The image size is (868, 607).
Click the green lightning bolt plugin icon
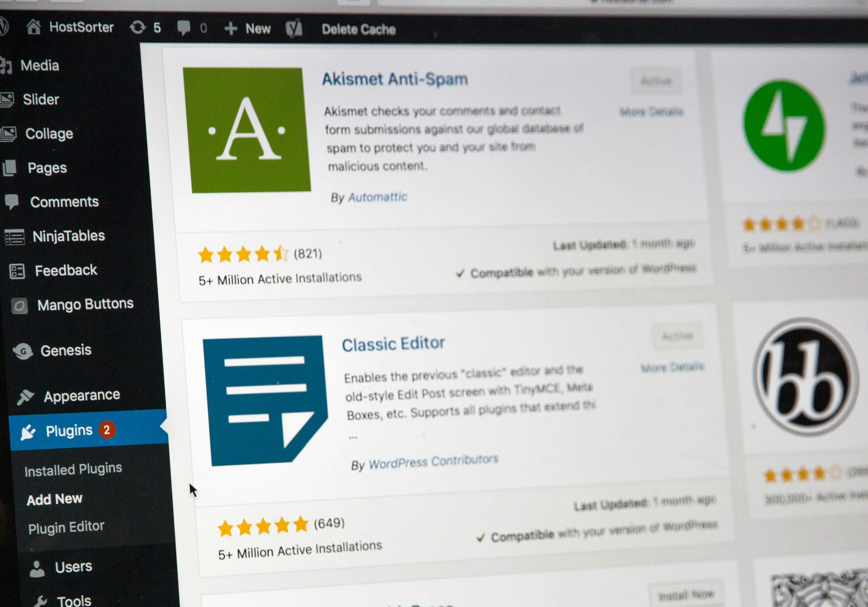point(786,129)
